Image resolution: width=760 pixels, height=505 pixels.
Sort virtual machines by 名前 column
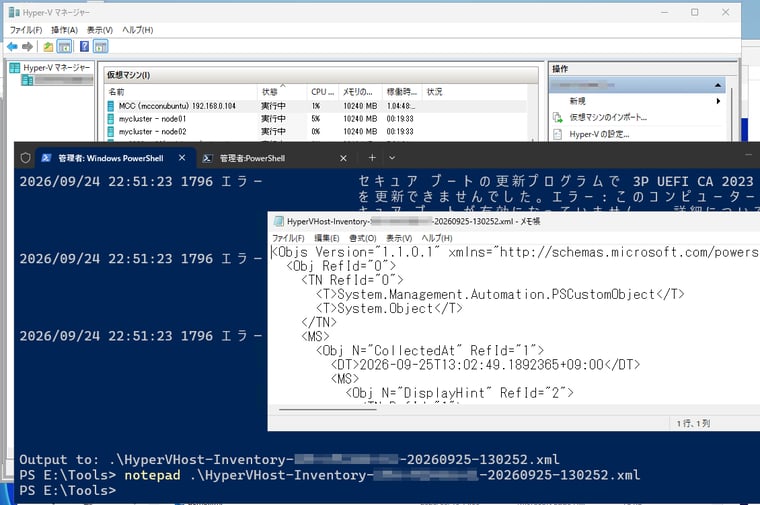pos(181,92)
